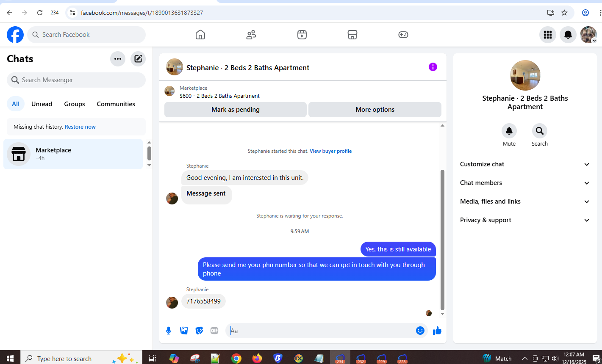
Task: Click the More options button
Action: click(x=375, y=110)
